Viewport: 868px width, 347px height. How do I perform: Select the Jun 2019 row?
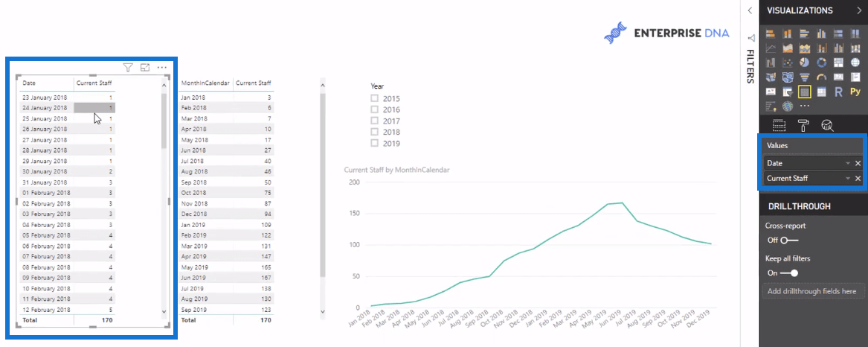[x=226, y=278]
